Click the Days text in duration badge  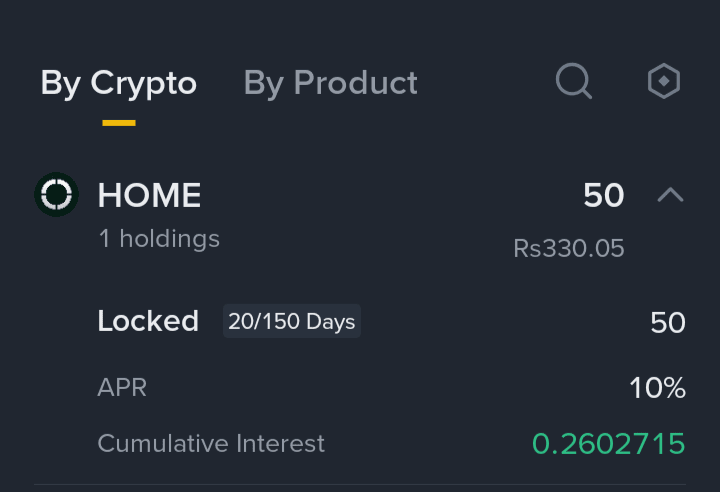tap(331, 322)
